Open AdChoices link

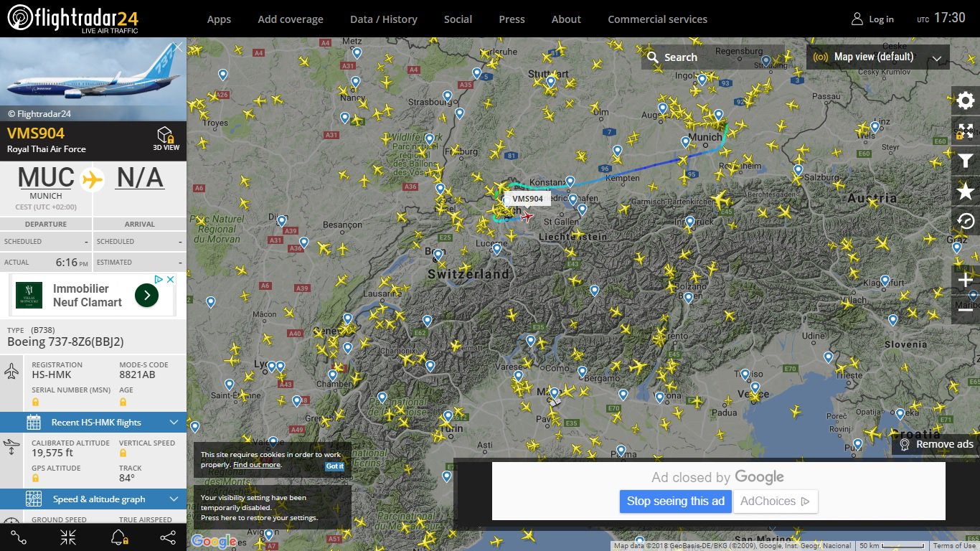(775, 501)
